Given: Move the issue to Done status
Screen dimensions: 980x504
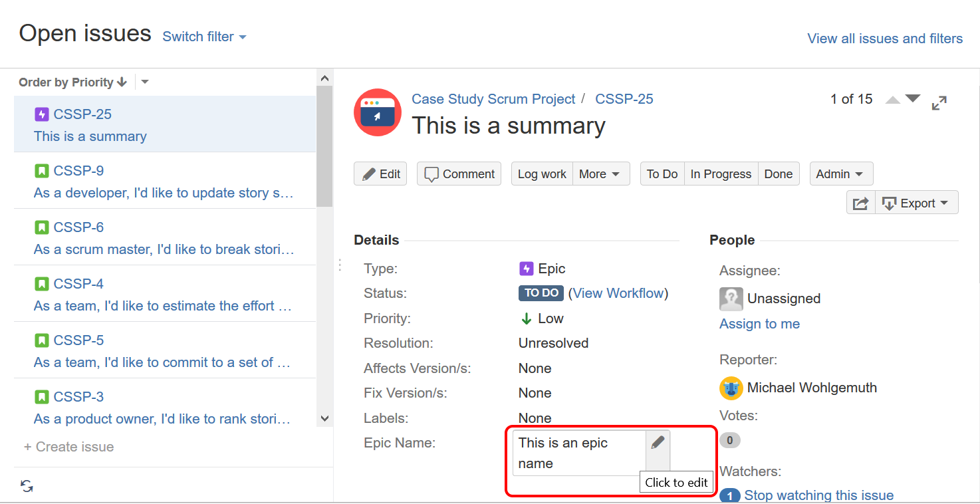Looking at the screenshot, I should tap(778, 174).
